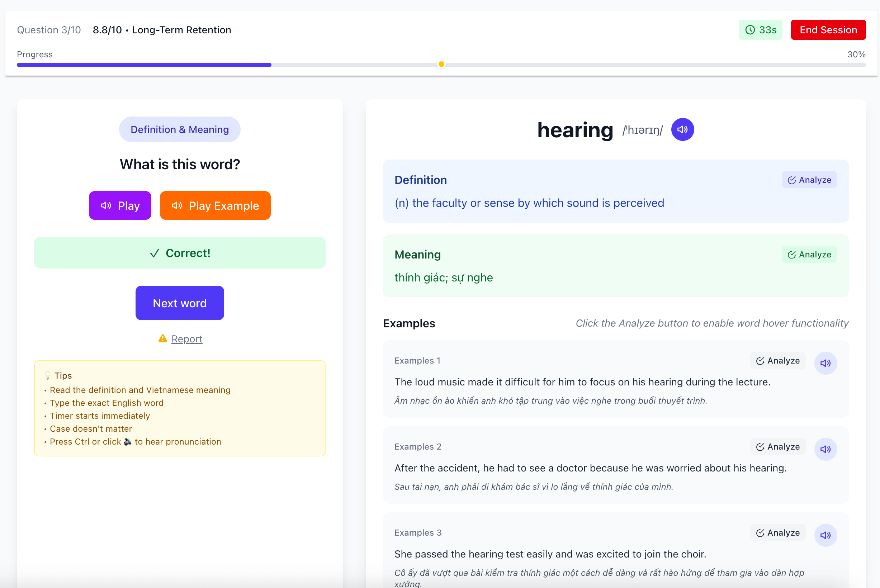Click the clock timer badge showing 33s
The height and width of the screenshot is (588, 880).
pyautogui.click(x=760, y=30)
